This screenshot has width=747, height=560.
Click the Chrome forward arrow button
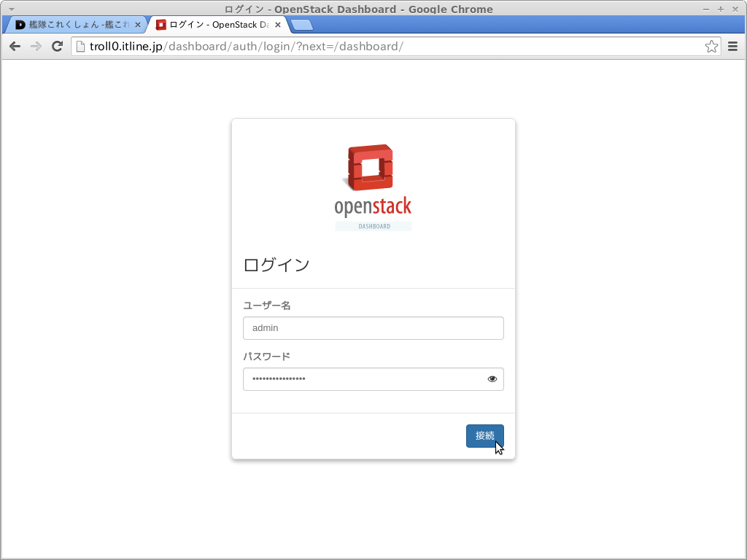tap(36, 47)
